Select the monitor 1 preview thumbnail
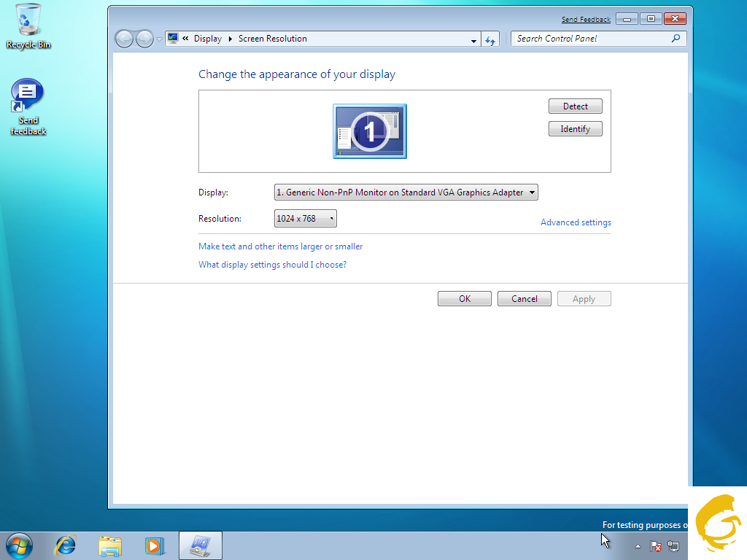The height and width of the screenshot is (560, 747). (370, 131)
